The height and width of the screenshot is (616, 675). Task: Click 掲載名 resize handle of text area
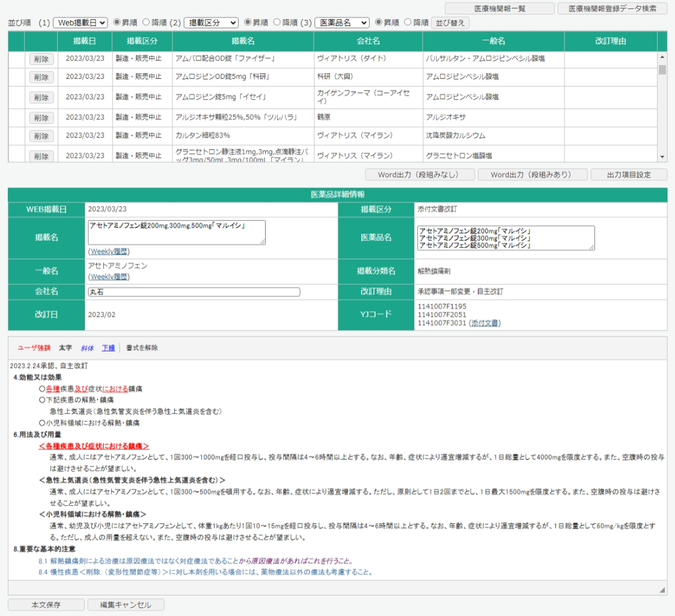tap(263, 242)
